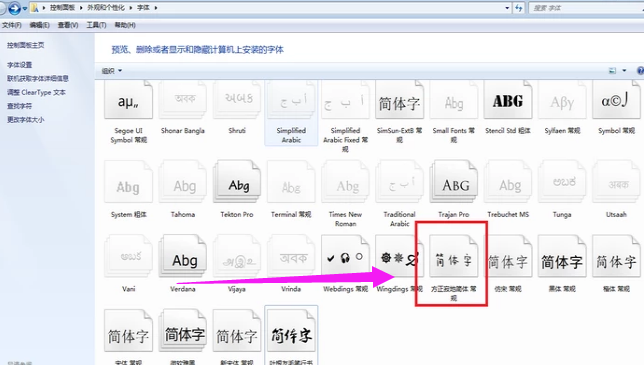Select the Times New Roman font icon
Screen dimensions: 644x365
[x=345, y=182]
